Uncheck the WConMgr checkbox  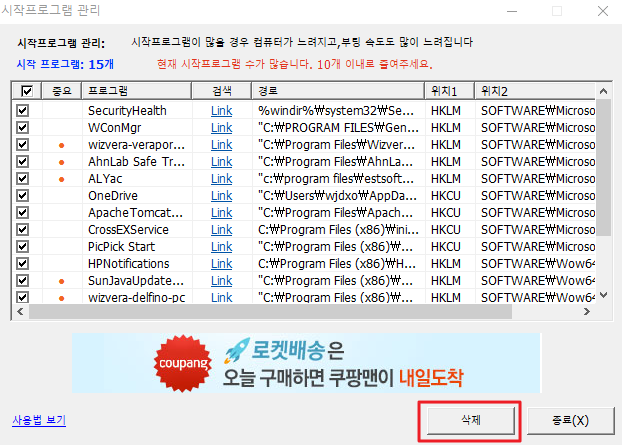[23, 127]
